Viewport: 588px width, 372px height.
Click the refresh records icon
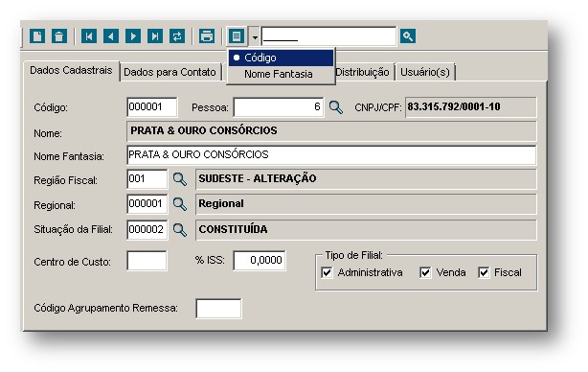pyautogui.click(x=177, y=36)
